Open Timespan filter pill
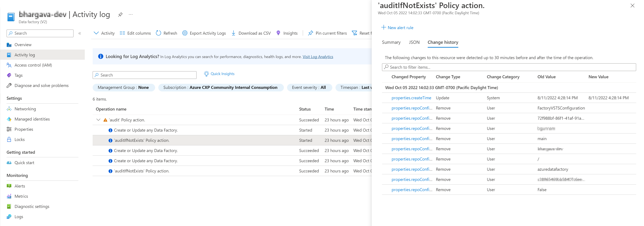 pos(354,87)
